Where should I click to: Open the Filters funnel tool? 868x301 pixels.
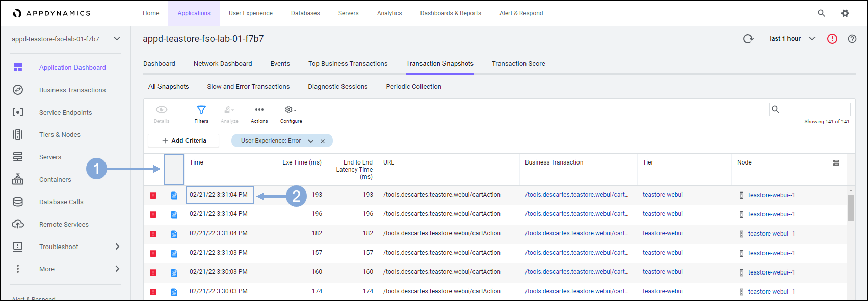pos(201,114)
